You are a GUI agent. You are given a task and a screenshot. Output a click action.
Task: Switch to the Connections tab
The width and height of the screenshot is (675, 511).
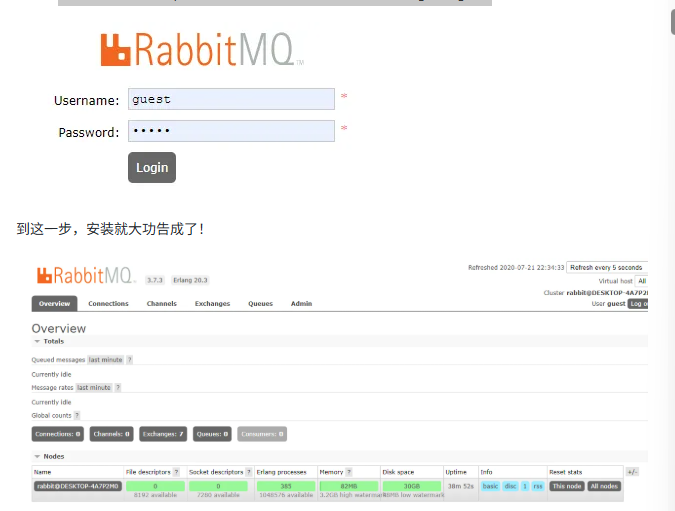(108, 303)
